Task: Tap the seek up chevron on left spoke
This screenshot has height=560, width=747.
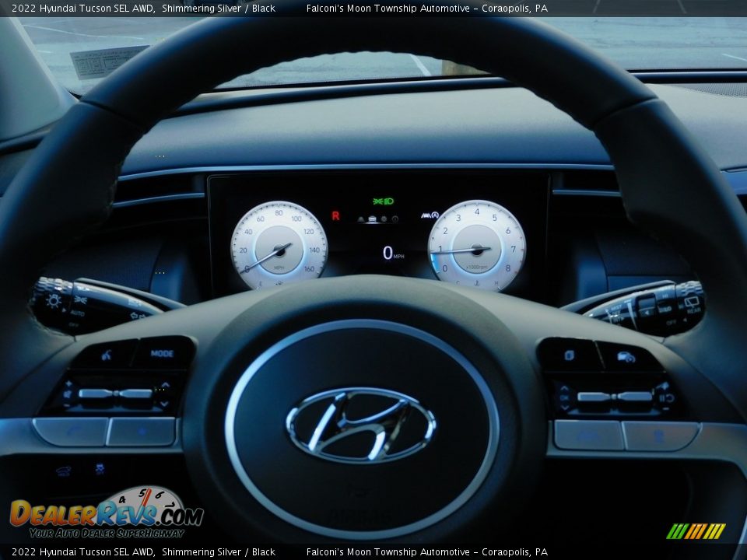Action: tap(165, 385)
